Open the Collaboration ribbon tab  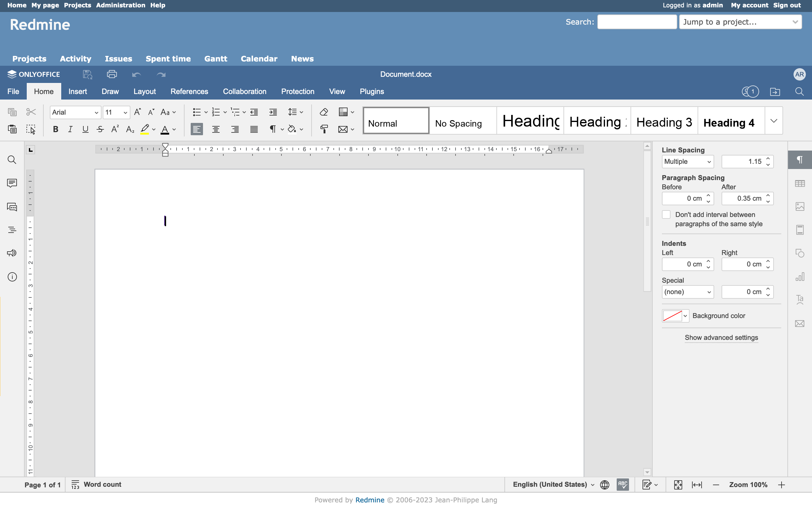pos(244,92)
